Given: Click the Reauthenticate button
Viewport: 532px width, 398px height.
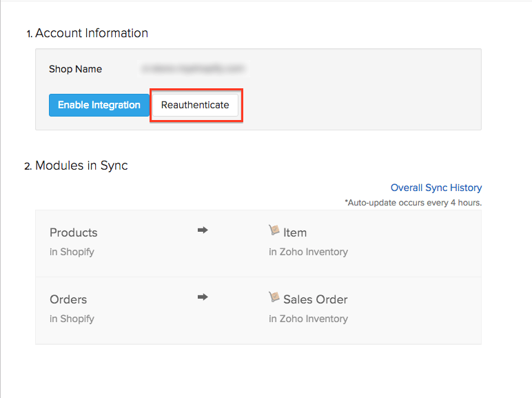Looking at the screenshot, I should pos(195,105).
